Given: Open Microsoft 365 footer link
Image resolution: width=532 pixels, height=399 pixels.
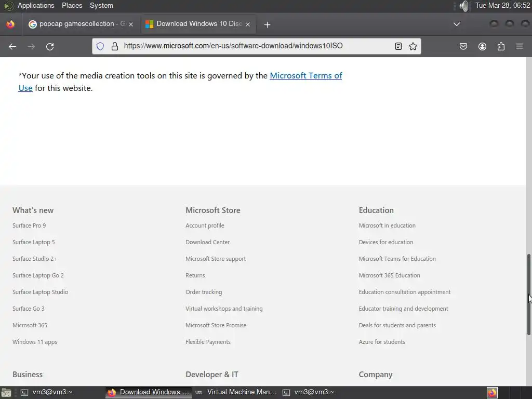Looking at the screenshot, I should pos(30,325).
